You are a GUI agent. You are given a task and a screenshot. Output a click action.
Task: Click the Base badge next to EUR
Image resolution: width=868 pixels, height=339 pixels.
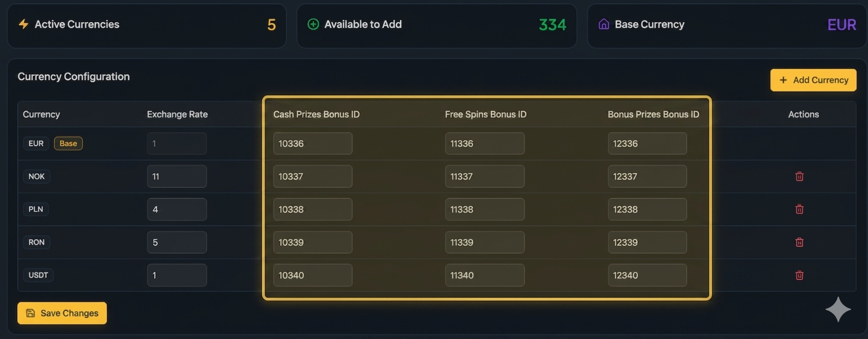click(x=68, y=144)
